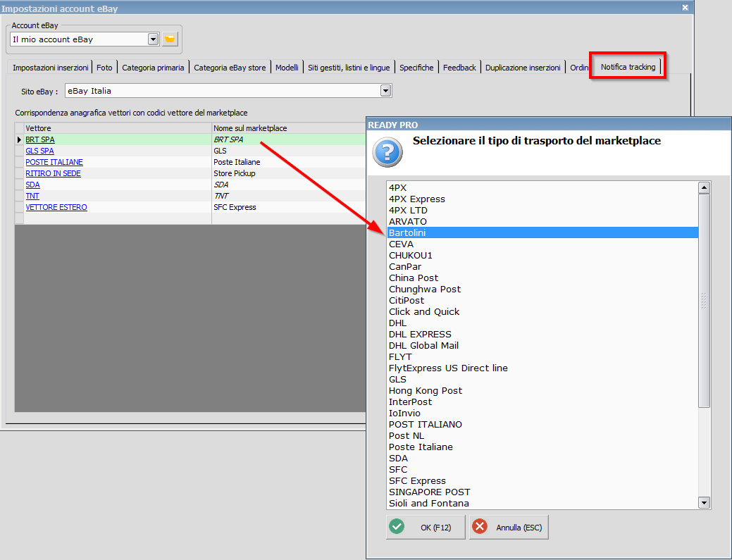732x560 pixels.
Task: Switch to the Feedback tab
Action: (x=459, y=68)
